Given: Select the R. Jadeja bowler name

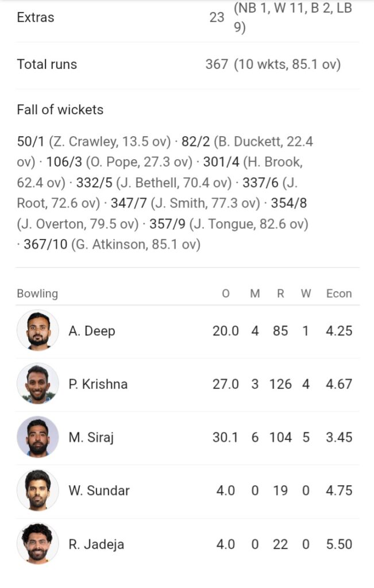Looking at the screenshot, I should point(96,544).
